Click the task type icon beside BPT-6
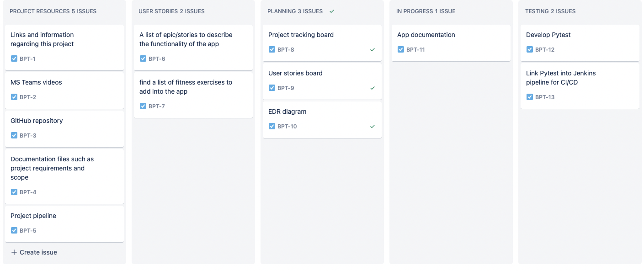 click(143, 58)
